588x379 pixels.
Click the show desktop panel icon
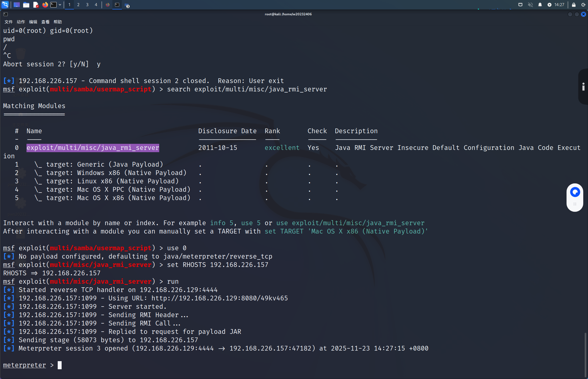coord(16,5)
